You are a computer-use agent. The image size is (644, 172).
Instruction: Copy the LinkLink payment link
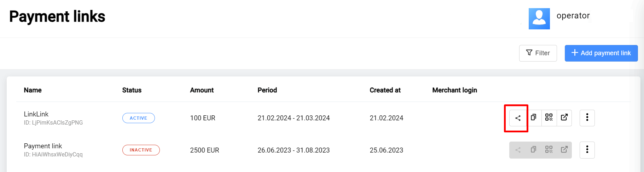533,117
